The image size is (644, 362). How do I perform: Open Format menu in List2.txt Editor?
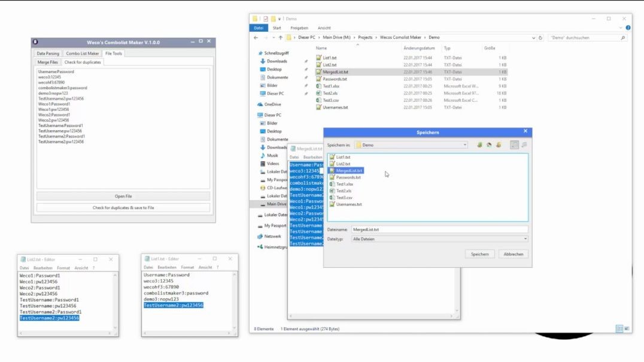pyautogui.click(x=63, y=268)
